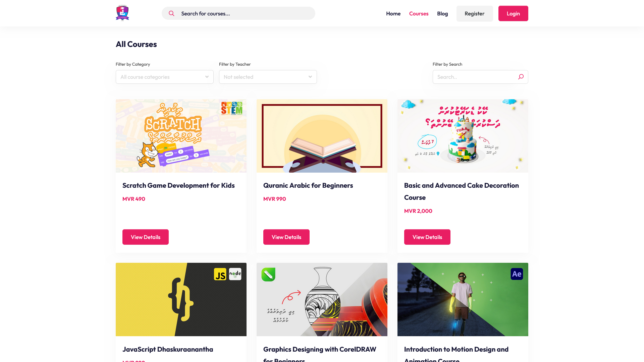Select the Courses navigation link
644x362 pixels.
tap(419, 13)
